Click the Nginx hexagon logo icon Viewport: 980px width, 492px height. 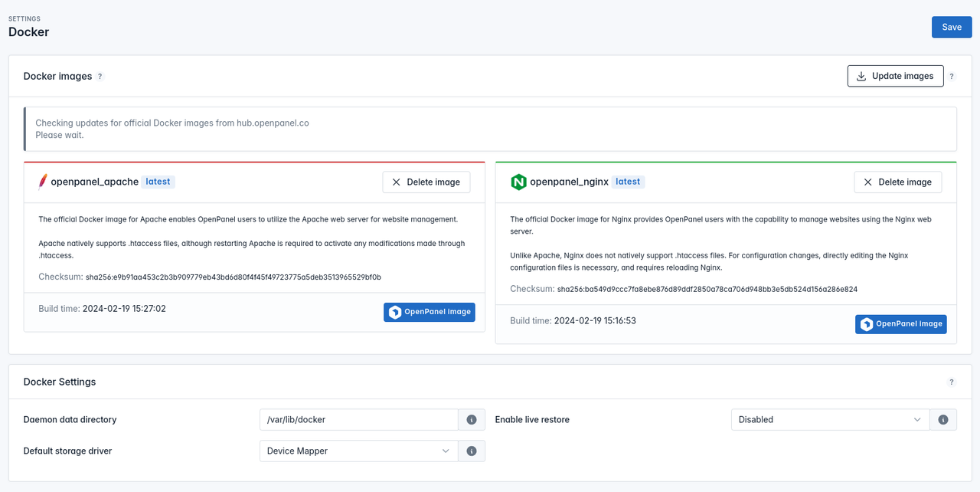pyautogui.click(x=518, y=182)
